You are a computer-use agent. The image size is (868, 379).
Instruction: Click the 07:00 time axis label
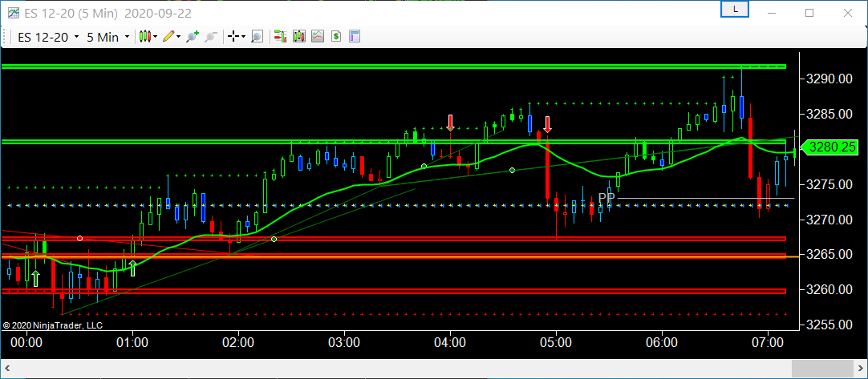click(768, 342)
